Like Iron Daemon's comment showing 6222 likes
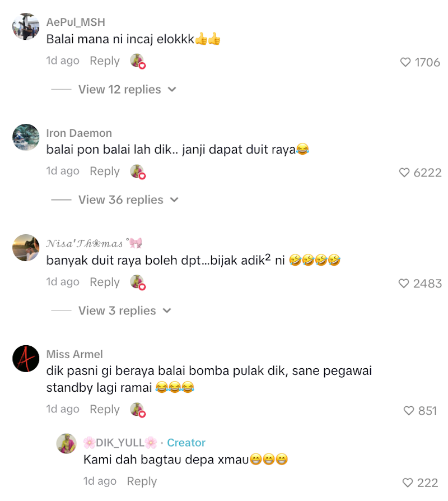 click(x=404, y=173)
